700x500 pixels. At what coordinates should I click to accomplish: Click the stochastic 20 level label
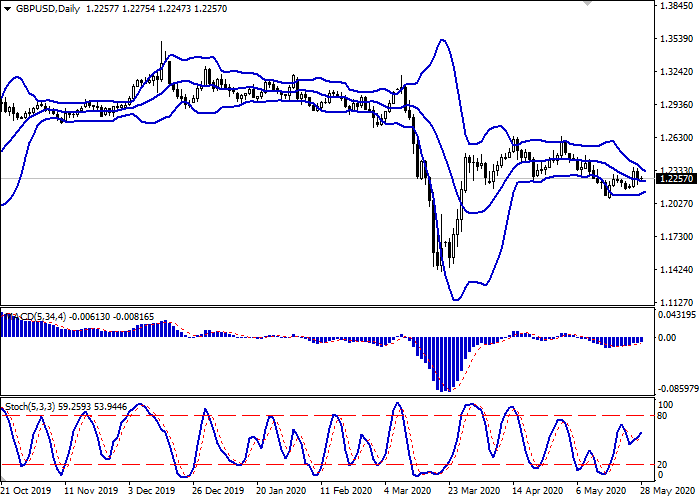pos(661,464)
